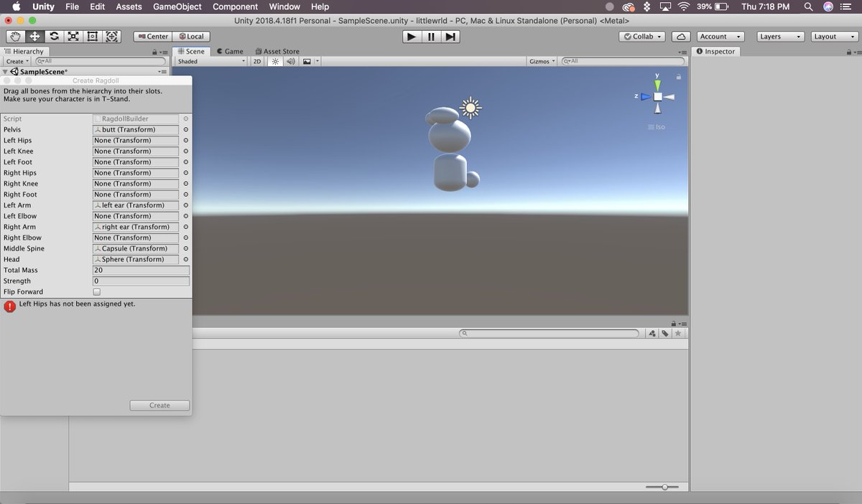Open the Gizmos dropdown
Screen dimensions: 862x504
[x=542, y=62]
